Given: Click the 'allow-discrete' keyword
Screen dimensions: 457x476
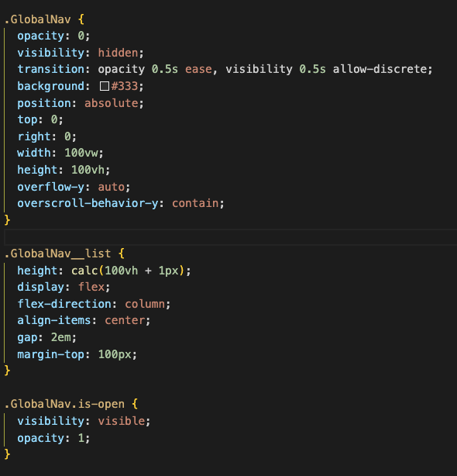Looking at the screenshot, I should 380,69.
